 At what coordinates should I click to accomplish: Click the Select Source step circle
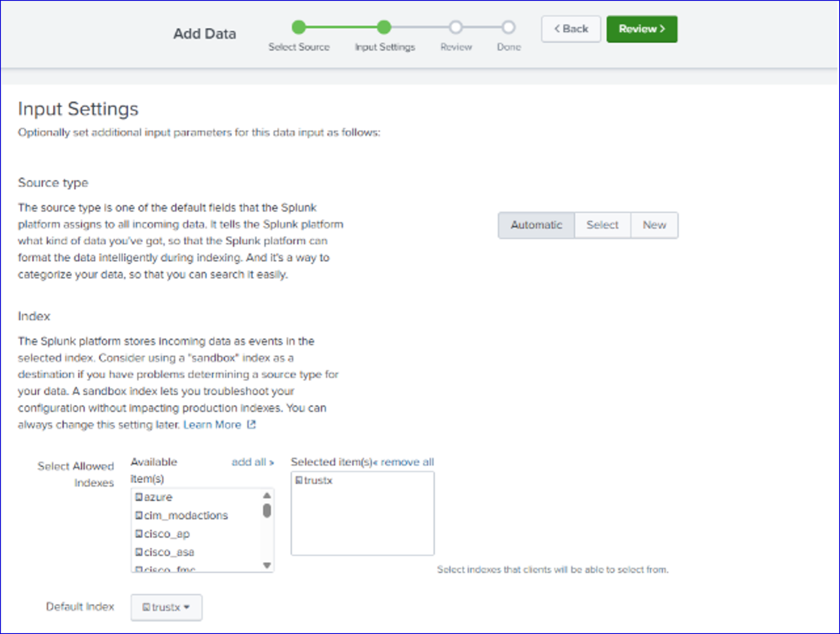pyautogui.click(x=299, y=27)
